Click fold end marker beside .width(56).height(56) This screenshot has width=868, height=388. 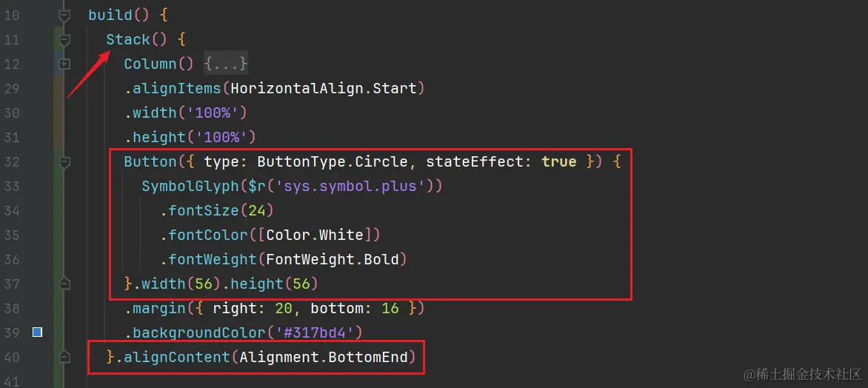pyautogui.click(x=64, y=284)
